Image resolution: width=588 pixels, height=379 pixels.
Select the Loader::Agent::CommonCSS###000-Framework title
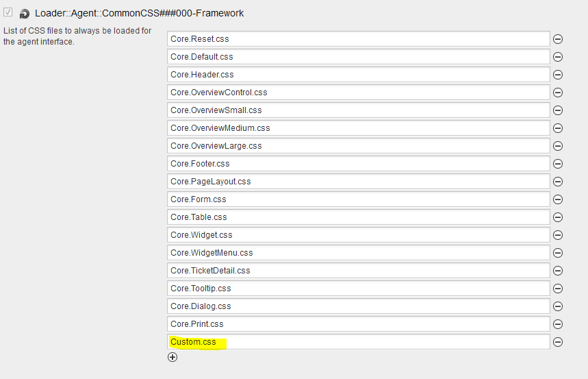pyautogui.click(x=139, y=13)
